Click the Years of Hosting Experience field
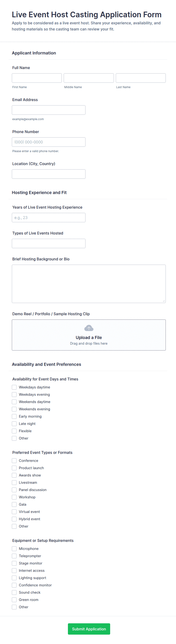Screen dimensions: 176x644 click(x=49, y=218)
